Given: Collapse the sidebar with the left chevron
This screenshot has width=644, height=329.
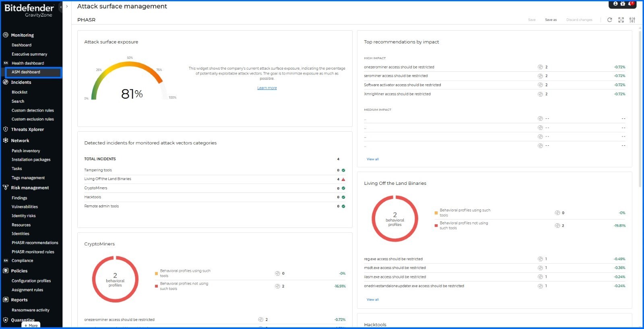Looking at the screenshot, I should pyautogui.click(x=61, y=7).
